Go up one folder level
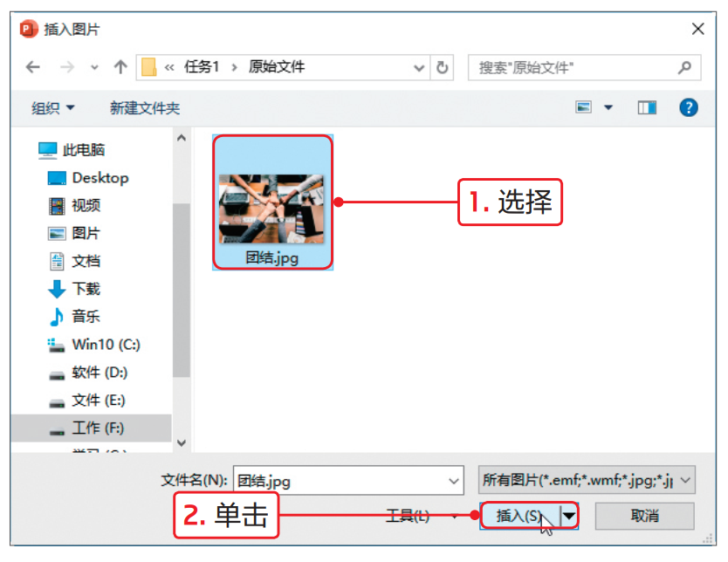 120,67
